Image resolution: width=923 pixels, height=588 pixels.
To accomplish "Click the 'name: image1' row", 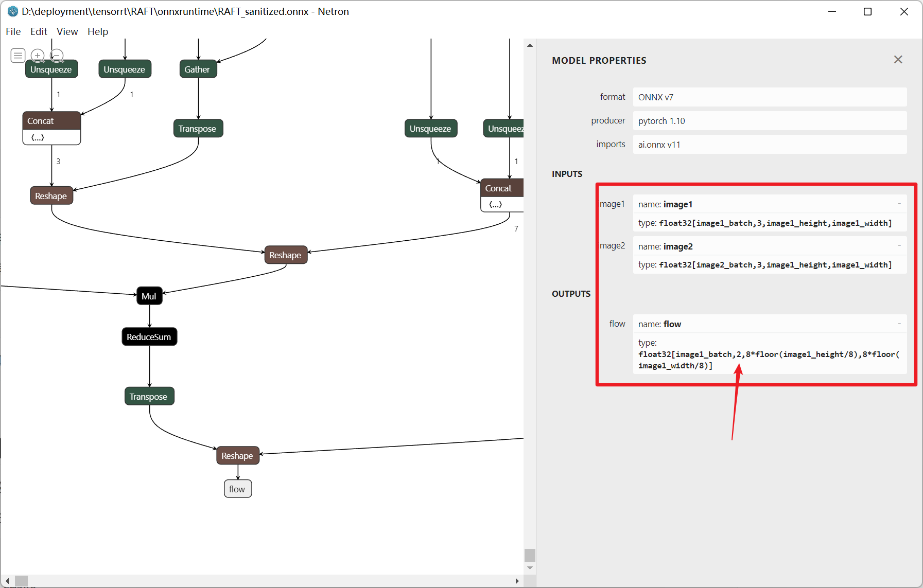I will click(770, 204).
